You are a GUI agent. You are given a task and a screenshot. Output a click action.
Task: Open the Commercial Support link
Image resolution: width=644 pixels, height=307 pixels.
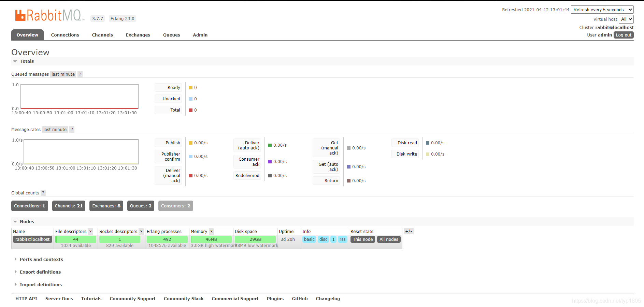[x=235, y=299]
